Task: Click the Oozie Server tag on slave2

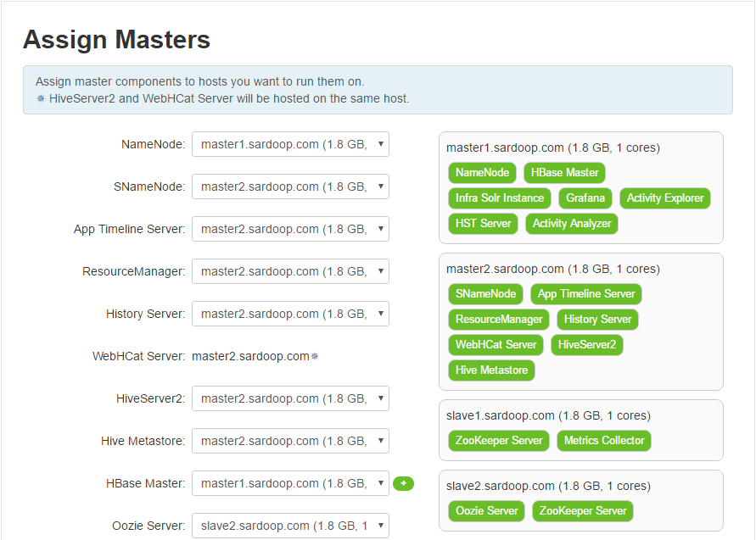Action: 486,511
